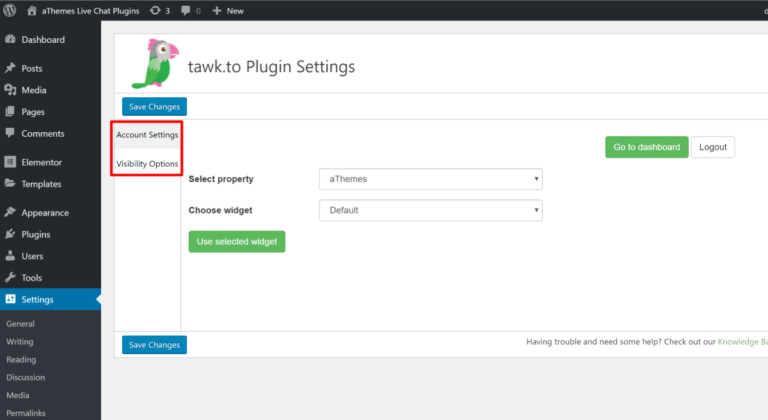This screenshot has width=768, height=420.
Task: Open Templates menu label
Action: point(41,184)
